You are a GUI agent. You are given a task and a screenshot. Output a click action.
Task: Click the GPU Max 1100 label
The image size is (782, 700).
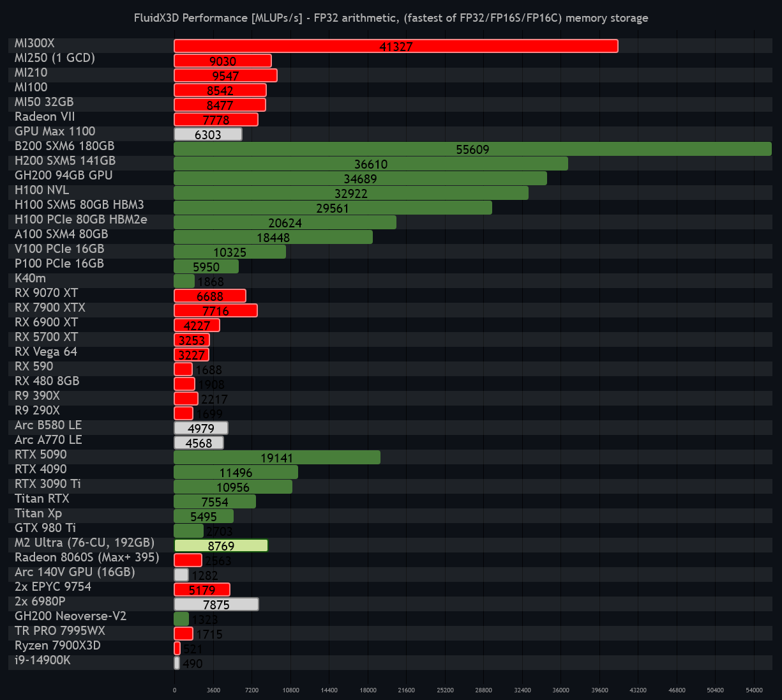55,132
